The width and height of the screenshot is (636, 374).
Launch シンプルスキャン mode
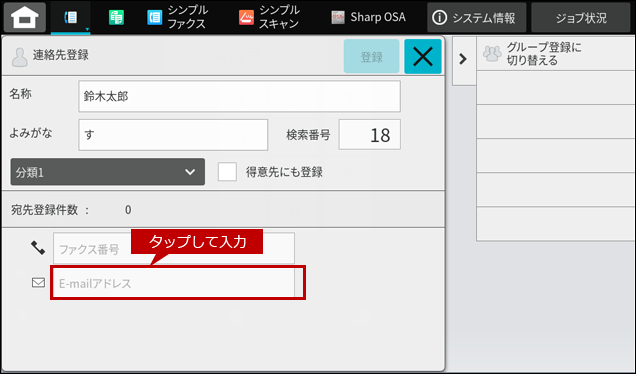click(x=269, y=17)
